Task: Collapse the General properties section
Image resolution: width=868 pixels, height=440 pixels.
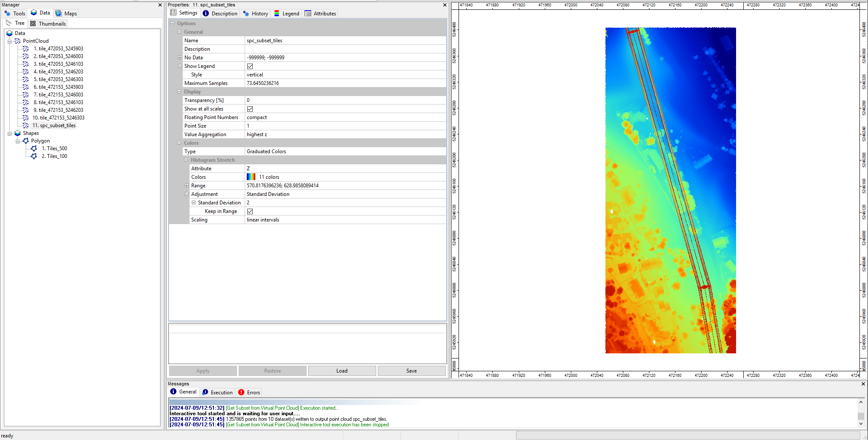Action: click(179, 32)
